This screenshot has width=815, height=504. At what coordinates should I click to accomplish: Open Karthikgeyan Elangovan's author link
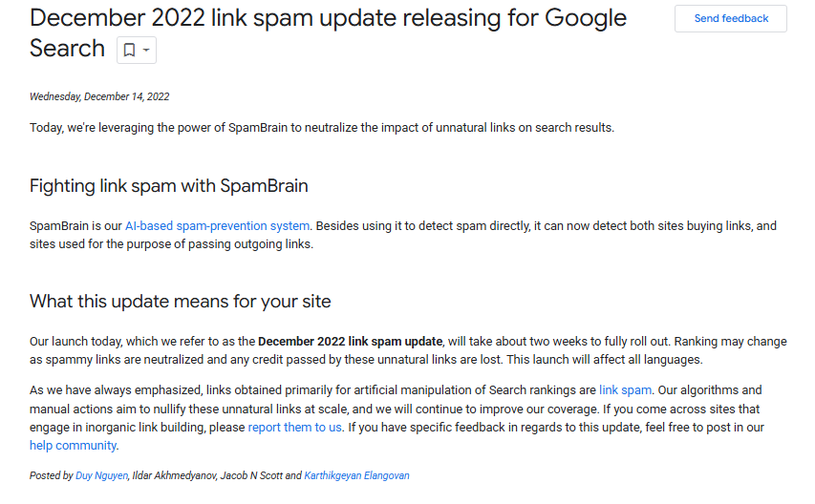(x=356, y=476)
